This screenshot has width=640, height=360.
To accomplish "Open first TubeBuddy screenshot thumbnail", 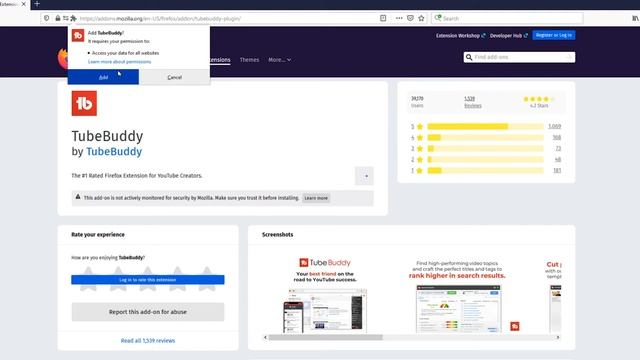I will [325, 295].
